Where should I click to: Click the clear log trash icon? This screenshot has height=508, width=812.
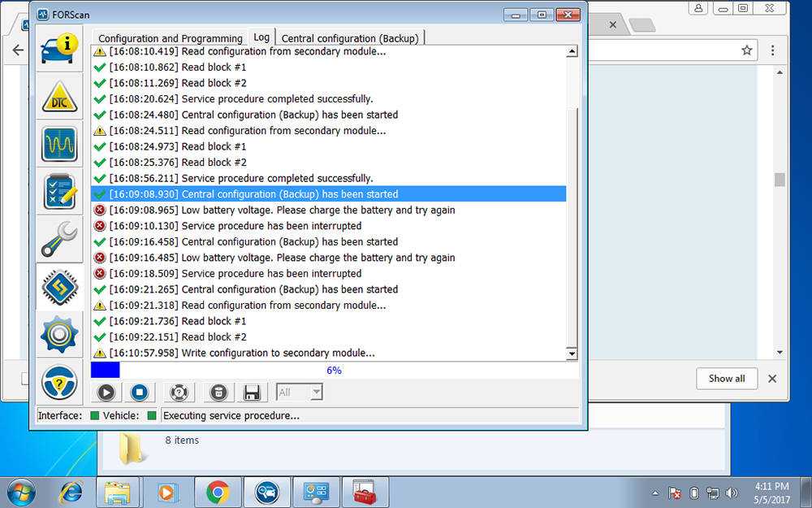pos(218,393)
